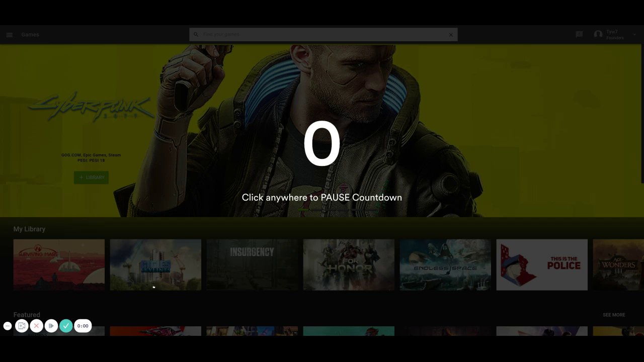Viewport: 644px width, 362px height.
Task: Click the recorder play/pause button
Action: [51, 326]
